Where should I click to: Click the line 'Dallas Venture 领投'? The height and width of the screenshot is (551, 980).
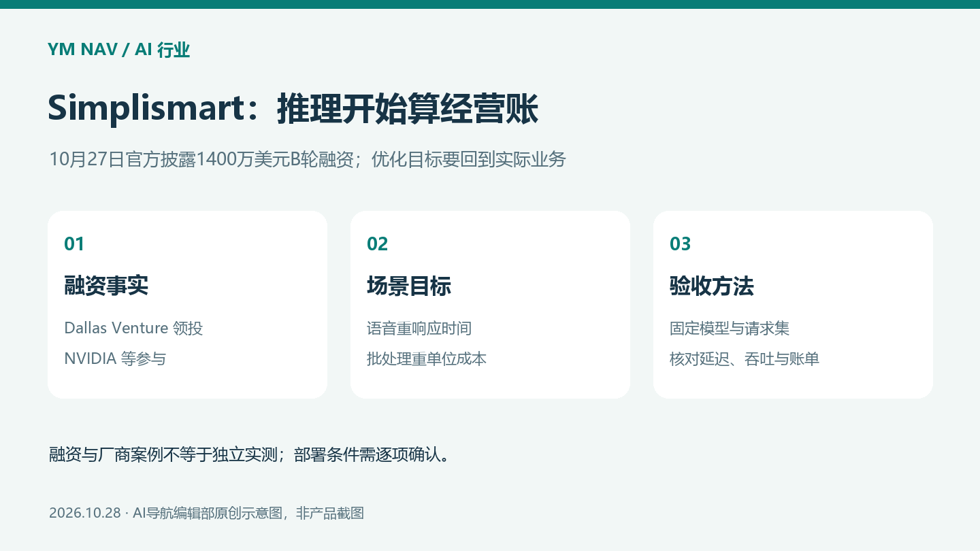pyautogui.click(x=133, y=328)
